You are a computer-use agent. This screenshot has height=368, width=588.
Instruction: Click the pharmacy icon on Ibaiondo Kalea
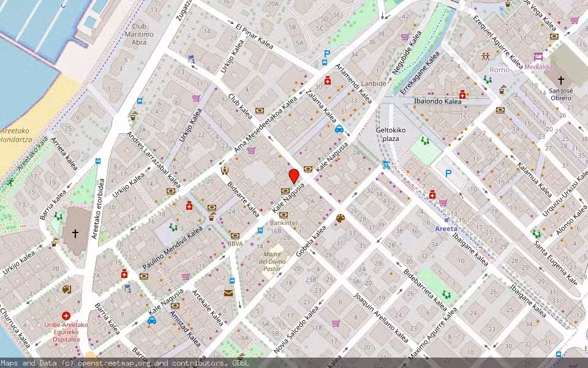tap(462, 94)
